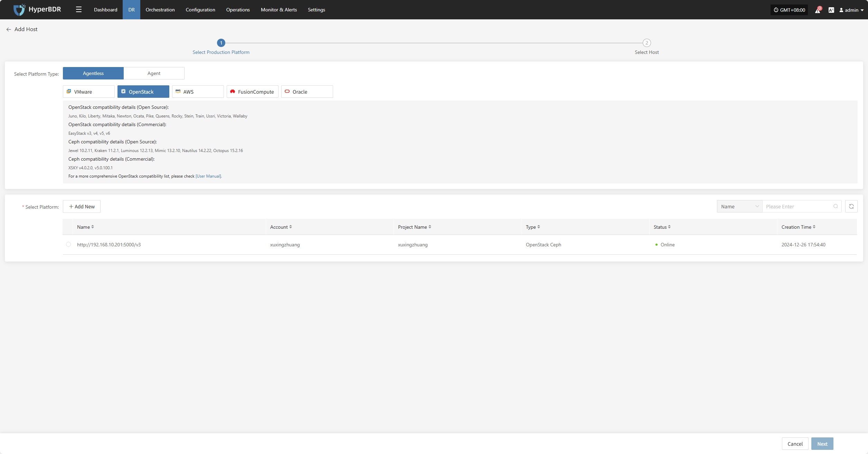Select the VMware platform
Image resolution: width=868 pixels, height=454 pixels.
click(x=89, y=92)
